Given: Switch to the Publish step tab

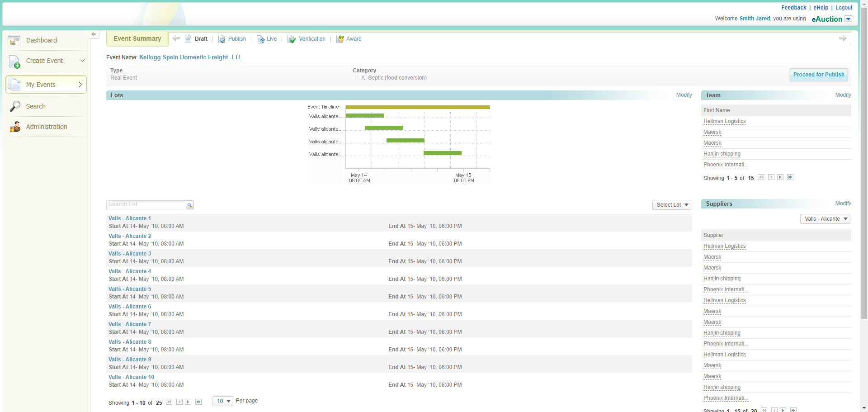Looking at the screenshot, I should [232, 39].
